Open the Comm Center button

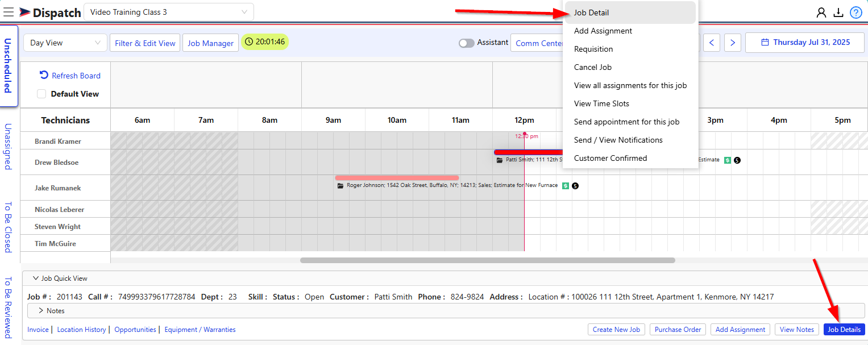point(538,43)
